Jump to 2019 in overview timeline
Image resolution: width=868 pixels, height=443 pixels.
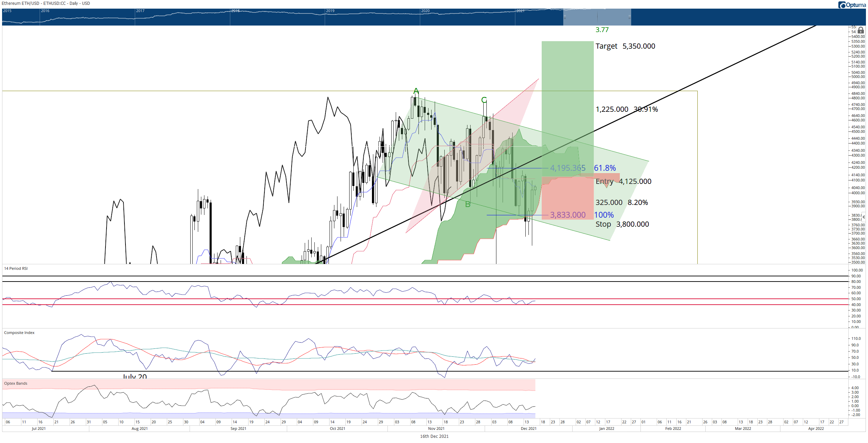(330, 11)
